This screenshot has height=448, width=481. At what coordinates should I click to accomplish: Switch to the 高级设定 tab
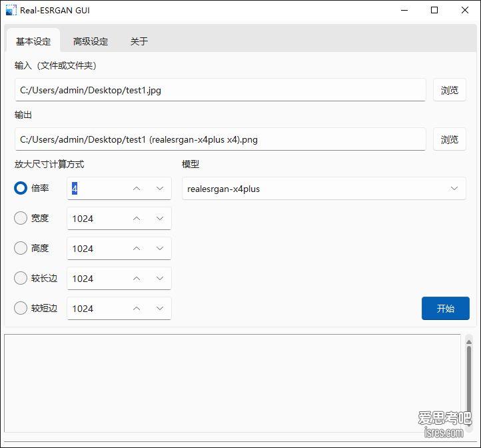coord(91,41)
